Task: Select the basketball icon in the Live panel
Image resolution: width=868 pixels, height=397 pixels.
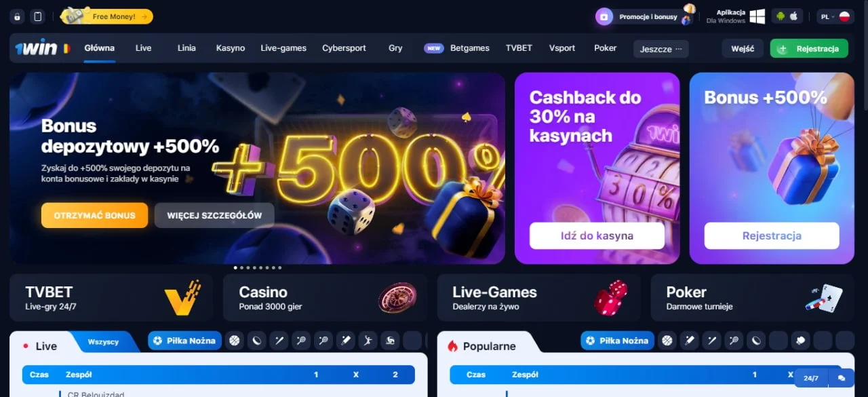Action: (235, 341)
